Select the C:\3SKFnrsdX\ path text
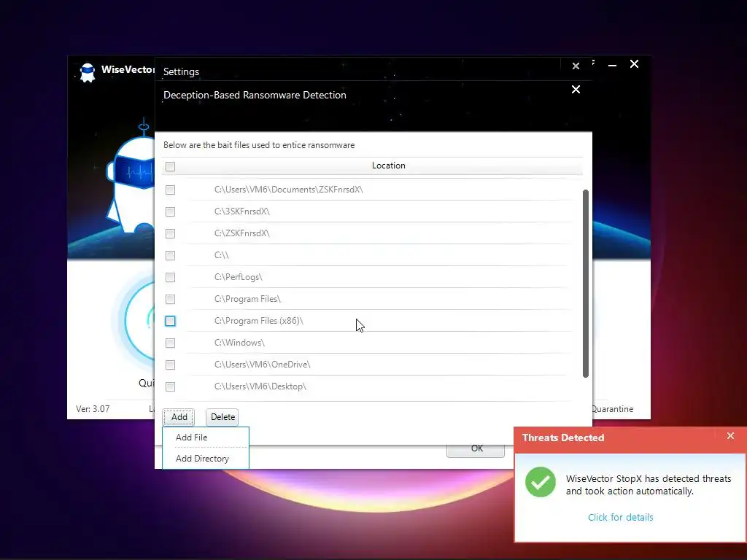The width and height of the screenshot is (747, 560). pos(242,211)
